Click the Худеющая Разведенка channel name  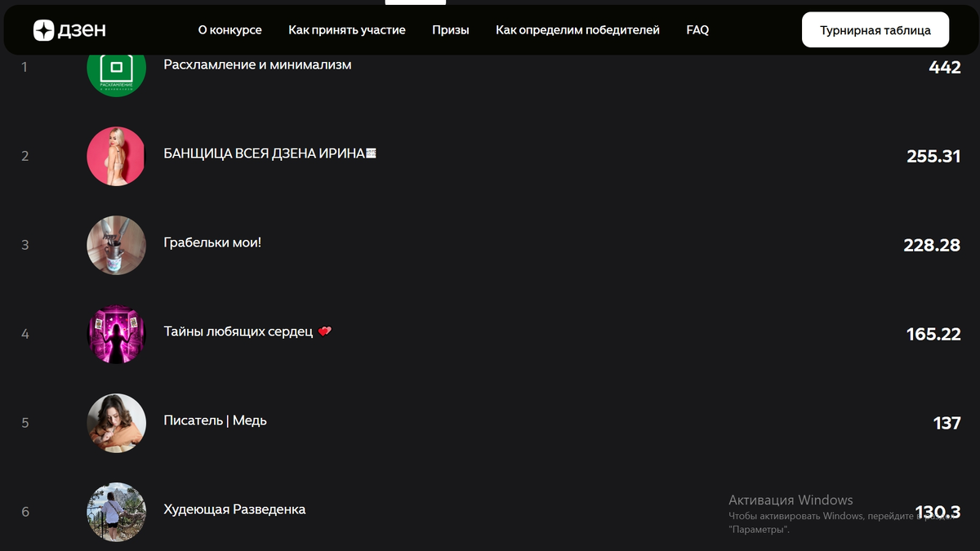click(234, 509)
